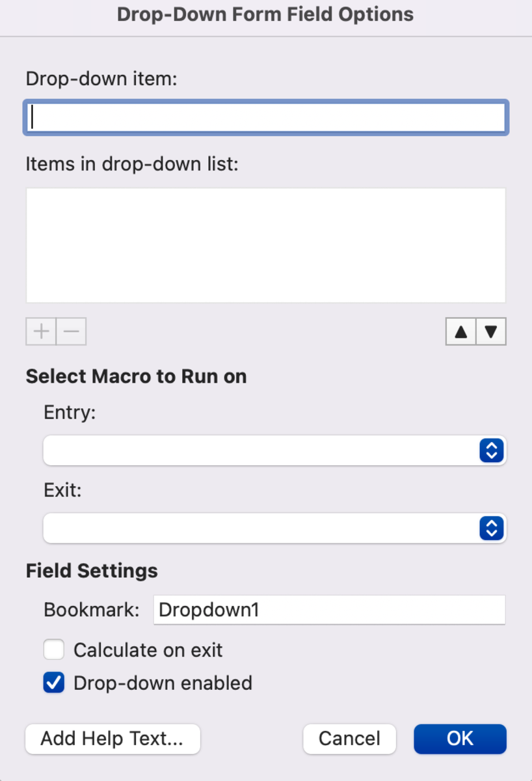Click the Exit macro stepper arrows

point(492,528)
